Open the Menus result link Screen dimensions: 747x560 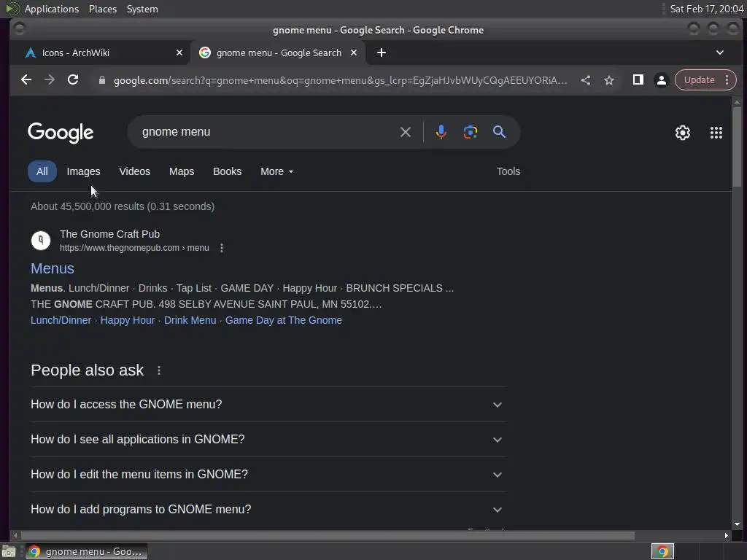tap(53, 268)
